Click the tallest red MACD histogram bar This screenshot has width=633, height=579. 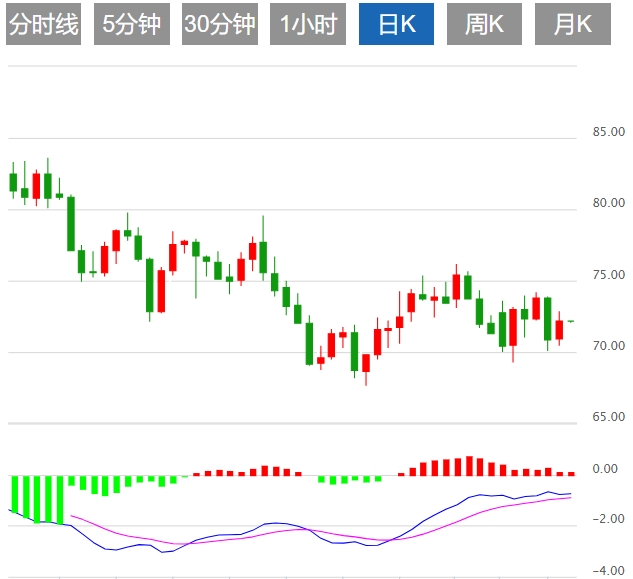click(469, 466)
